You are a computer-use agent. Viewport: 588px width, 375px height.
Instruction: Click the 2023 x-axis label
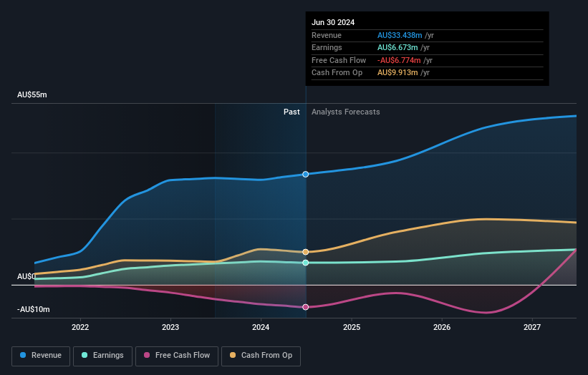[x=170, y=328]
